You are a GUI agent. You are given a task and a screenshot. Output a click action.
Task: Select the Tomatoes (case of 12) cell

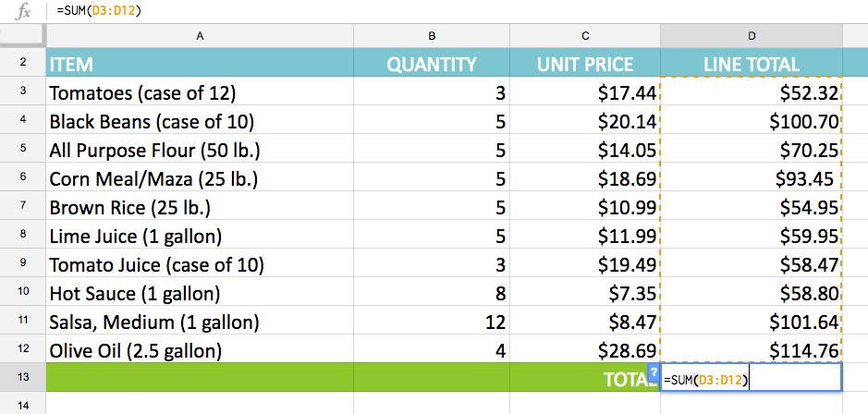point(200,93)
